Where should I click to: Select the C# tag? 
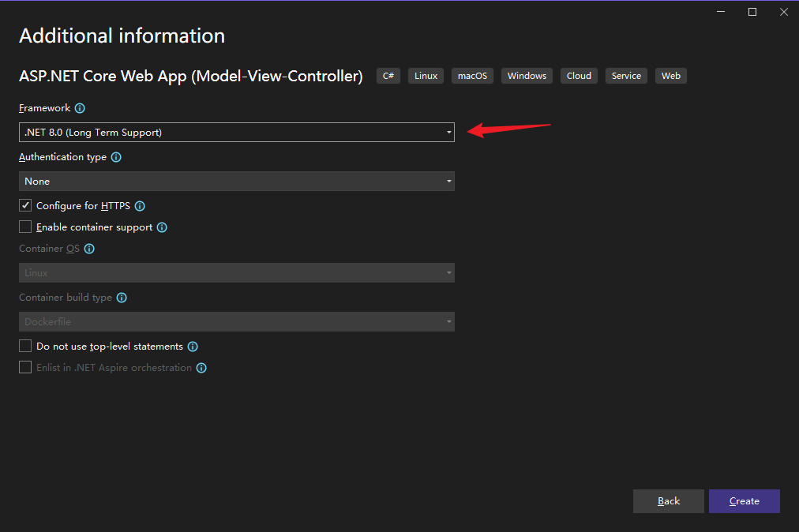tap(388, 76)
